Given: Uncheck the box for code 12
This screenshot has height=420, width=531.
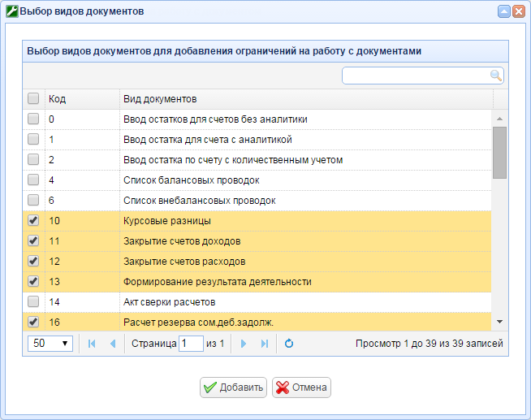Looking at the screenshot, I should [x=33, y=261].
